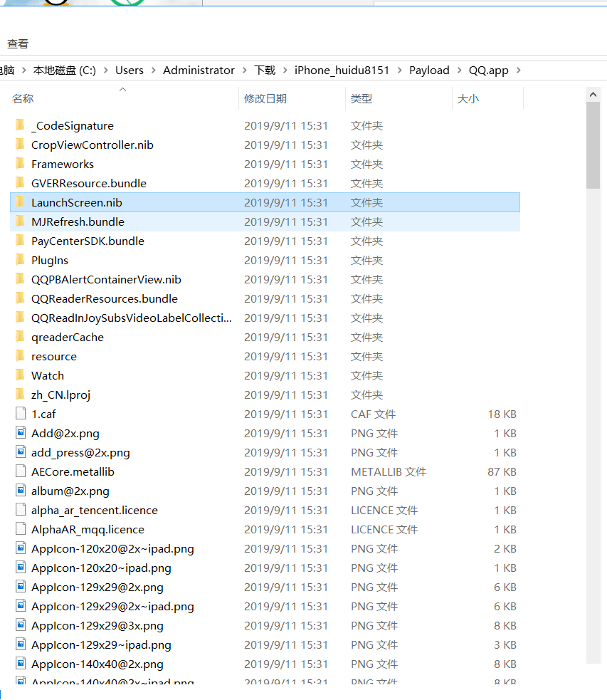This screenshot has width=607, height=700.
Task: Click the resource folder icon
Action: 20,355
